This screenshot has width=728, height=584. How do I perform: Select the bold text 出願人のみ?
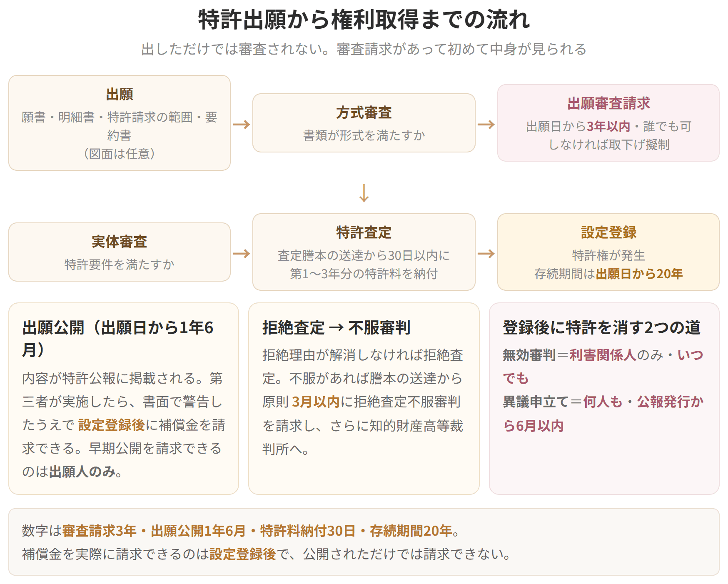tap(82, 472)
